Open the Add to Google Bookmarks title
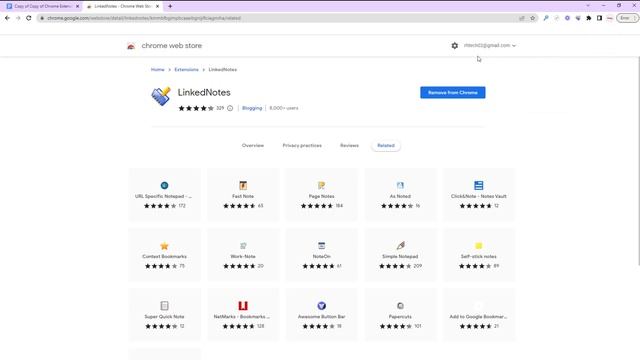The width and height of the screenshot is (640, 360). click(x=478, y=317)
